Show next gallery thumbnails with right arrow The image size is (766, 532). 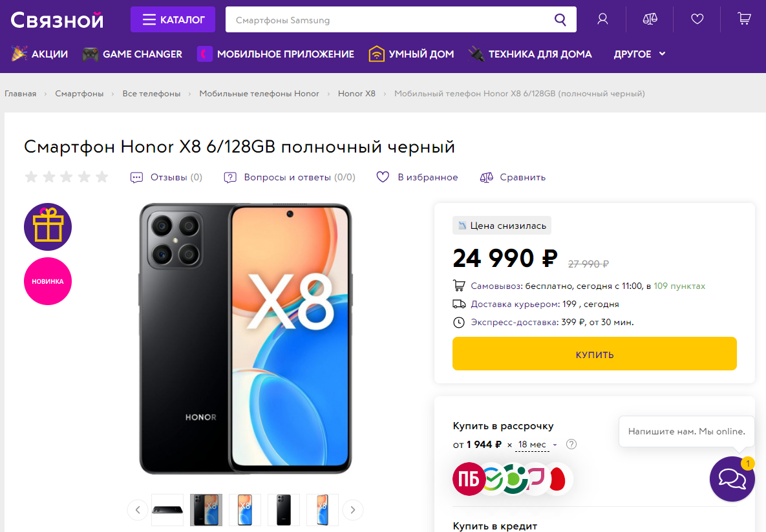[x=352, y=510]
